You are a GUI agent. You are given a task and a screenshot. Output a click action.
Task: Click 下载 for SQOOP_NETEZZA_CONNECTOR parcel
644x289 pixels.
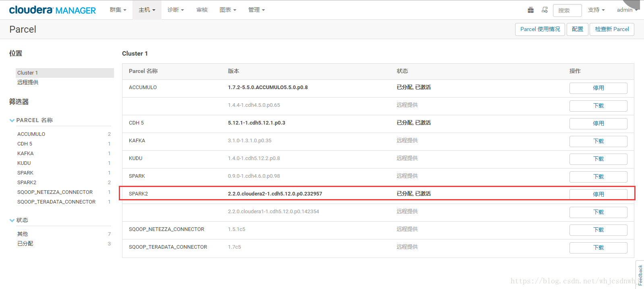point(598,230)
